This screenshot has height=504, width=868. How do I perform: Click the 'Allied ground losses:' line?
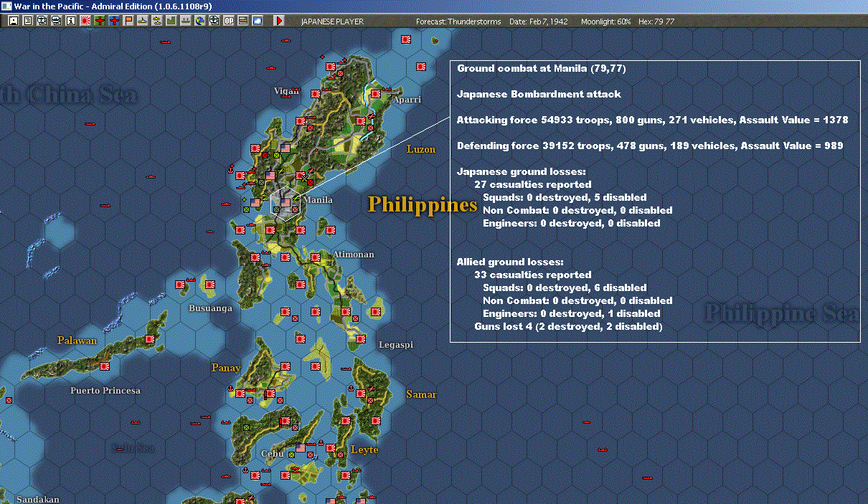[x=510, y=262]
